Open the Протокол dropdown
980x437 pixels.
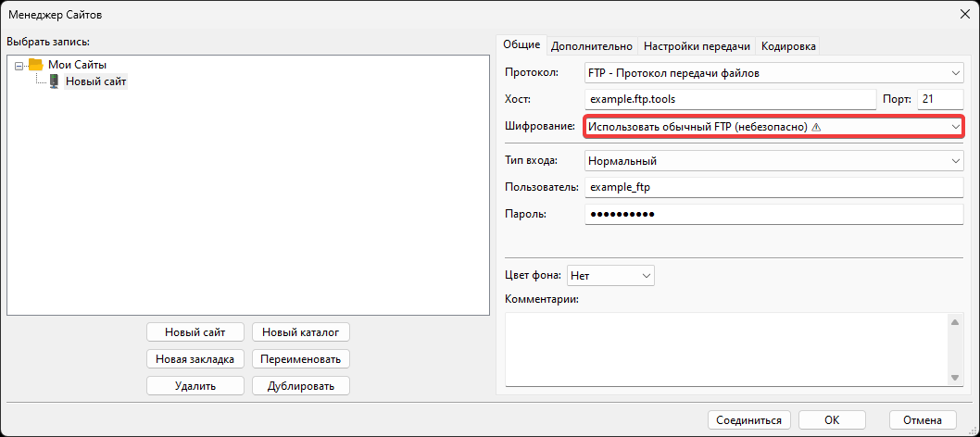pyautogui.click(x=773, y=73)
